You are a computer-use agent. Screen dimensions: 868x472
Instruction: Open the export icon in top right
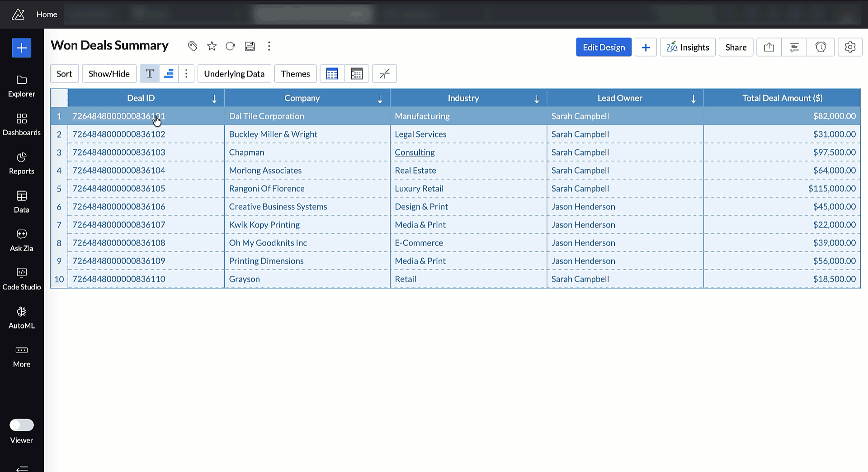pyautogui.click(x=769, y=47)
